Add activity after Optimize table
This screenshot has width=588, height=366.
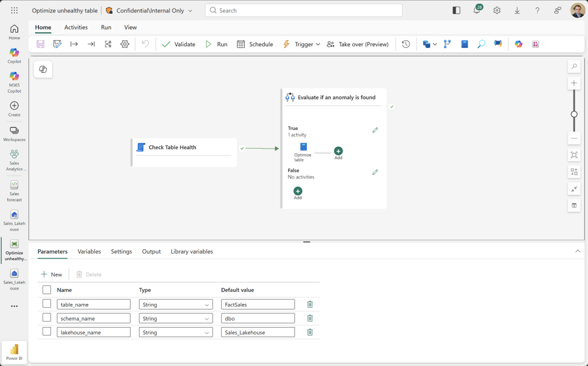coord(338,152)
